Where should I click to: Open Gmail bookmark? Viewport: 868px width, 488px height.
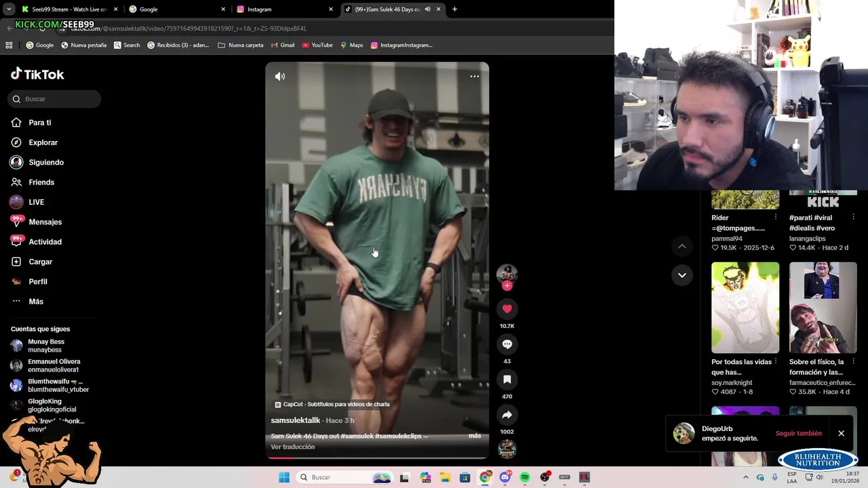(282, 45)
